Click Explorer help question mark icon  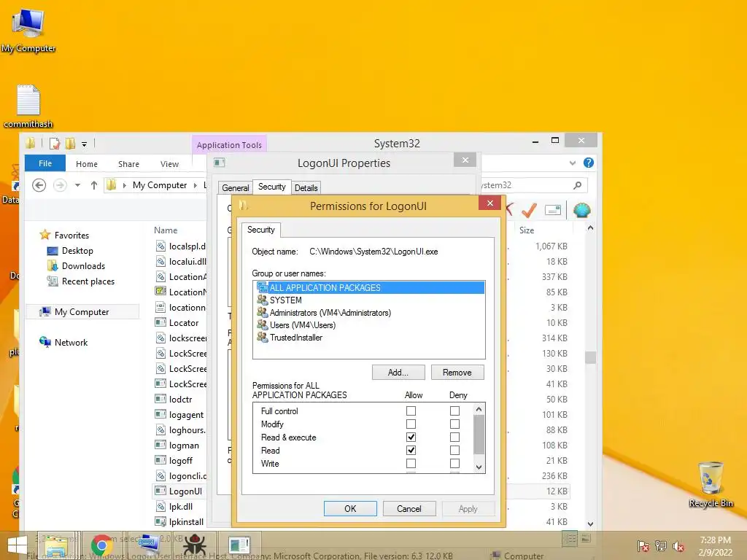click(x=589, y=163)
